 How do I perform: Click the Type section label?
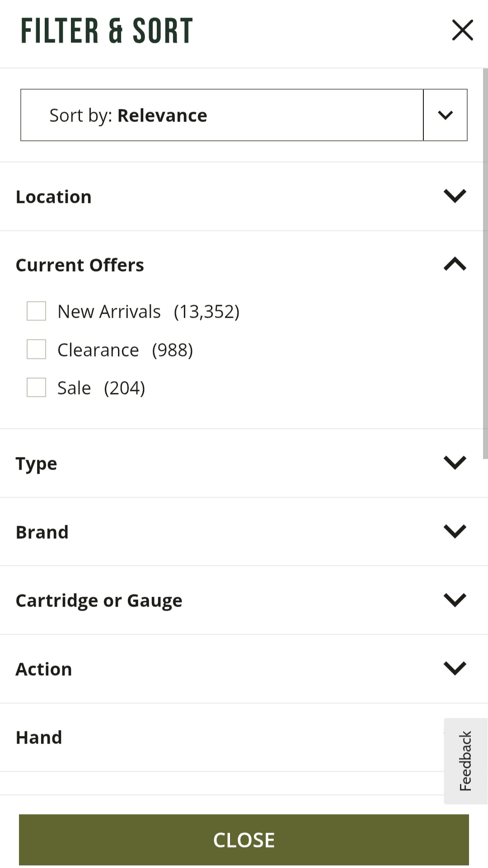pos(36,464)
